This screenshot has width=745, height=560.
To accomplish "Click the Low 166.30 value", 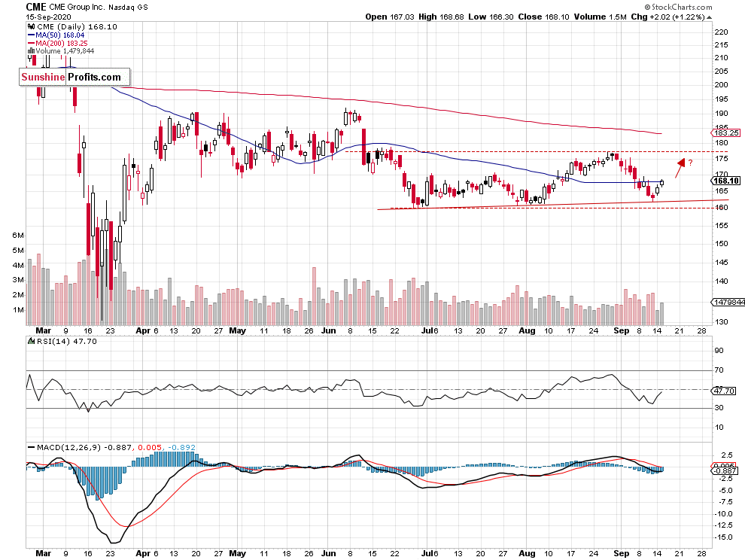I will click(x=491, y=17).
